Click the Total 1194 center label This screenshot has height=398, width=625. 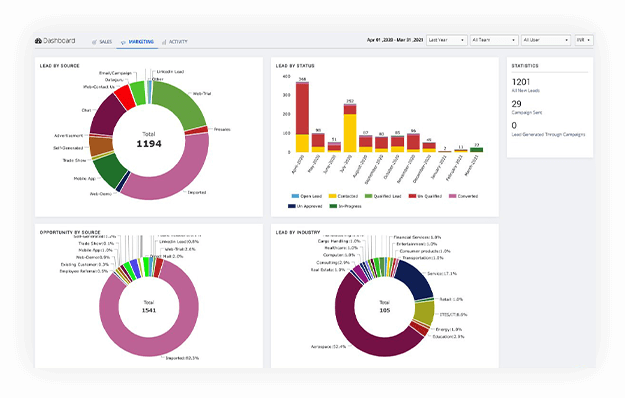pos(149,140)
